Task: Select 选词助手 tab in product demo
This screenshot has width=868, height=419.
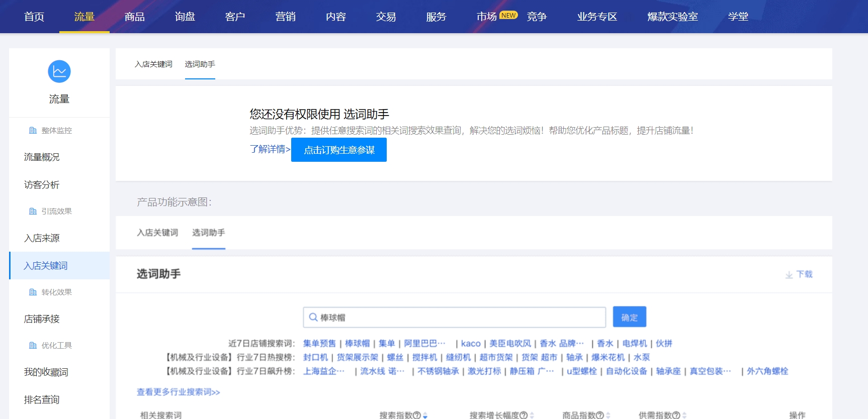Action: [209, 233]
